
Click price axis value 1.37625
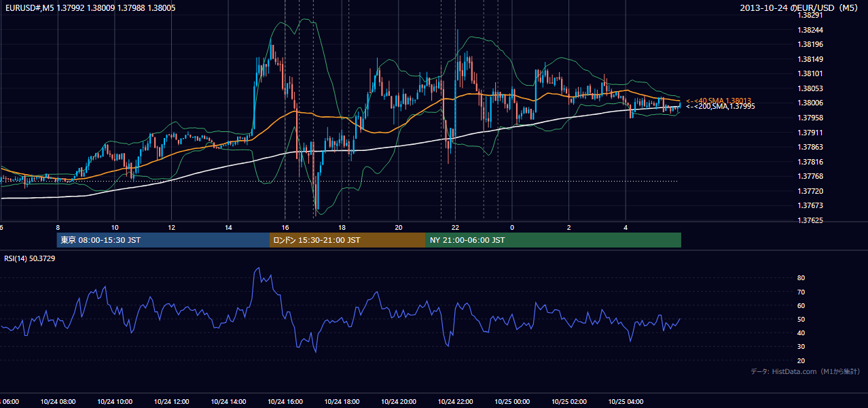[810, 220]
